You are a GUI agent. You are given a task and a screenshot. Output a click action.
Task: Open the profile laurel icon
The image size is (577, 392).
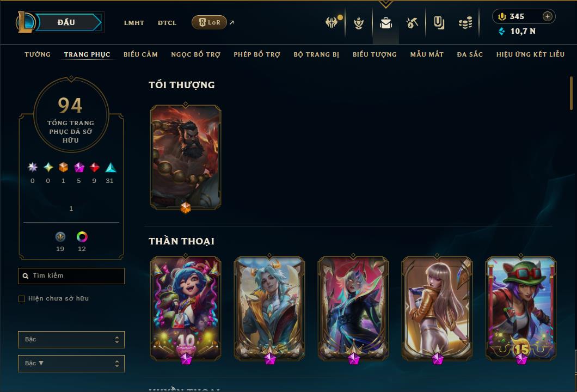[x=358, y=23]
